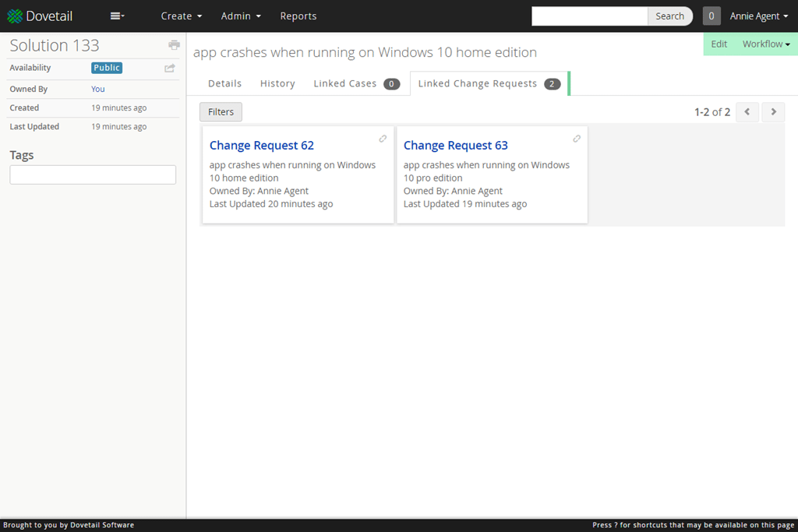Click 'Last Updated 20 minutes ago' text

click(271, 204)
